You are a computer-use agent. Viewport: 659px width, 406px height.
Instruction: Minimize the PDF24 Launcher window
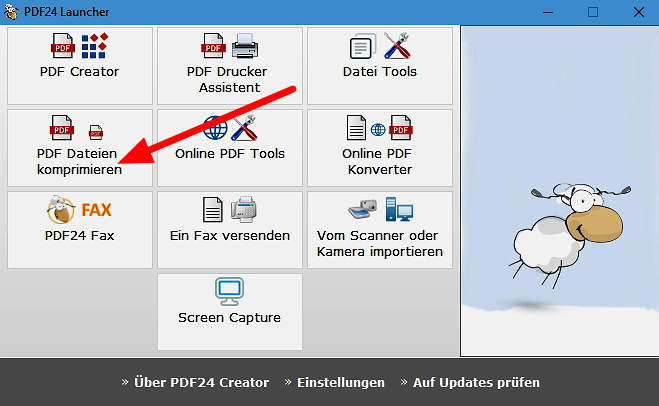pyautogui.click(x=548, y=12)
